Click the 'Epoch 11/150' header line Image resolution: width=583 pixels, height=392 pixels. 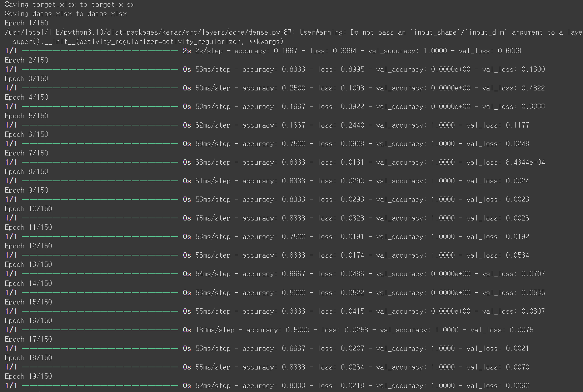[29, 227]
